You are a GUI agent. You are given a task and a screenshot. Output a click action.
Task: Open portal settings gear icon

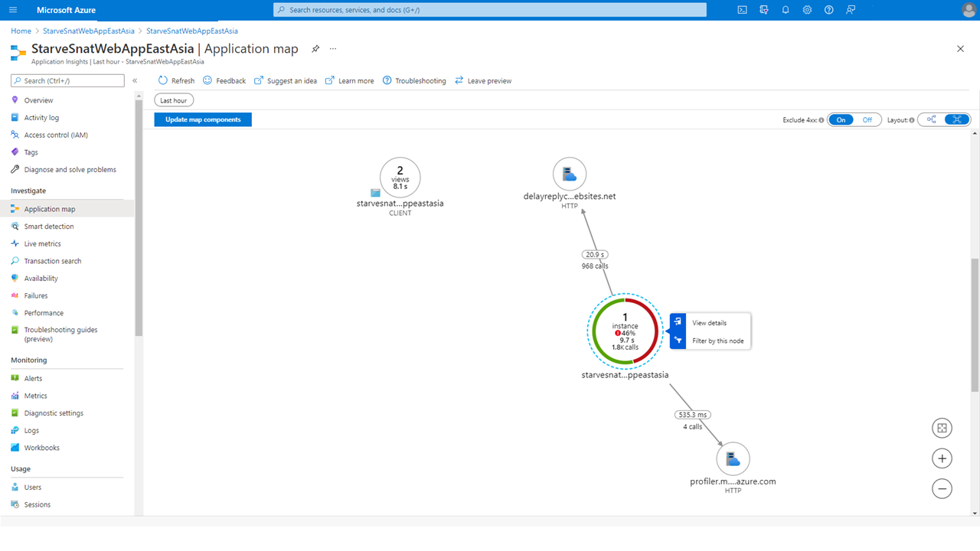(x=807, y=10)
